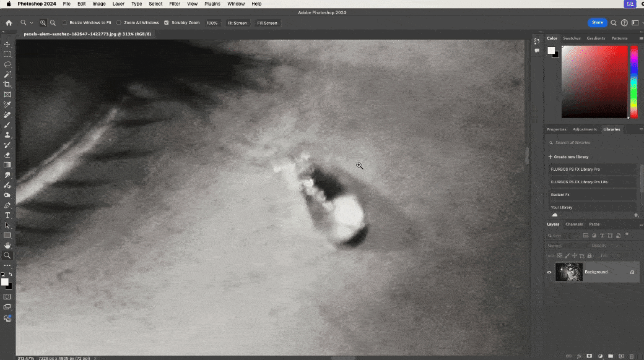The width and height of the screenshot is (644, 360).
Task: Select the Hand tool
Action: tap(7, 245)
